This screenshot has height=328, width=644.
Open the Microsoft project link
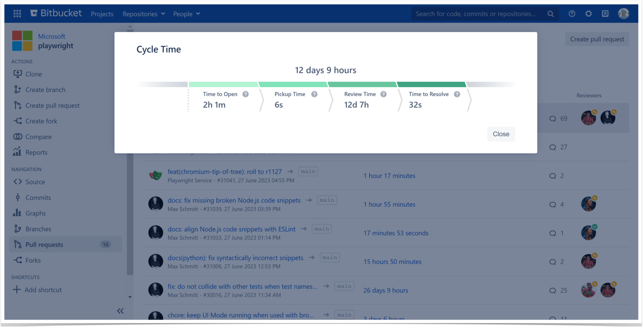tap(52, 36)
